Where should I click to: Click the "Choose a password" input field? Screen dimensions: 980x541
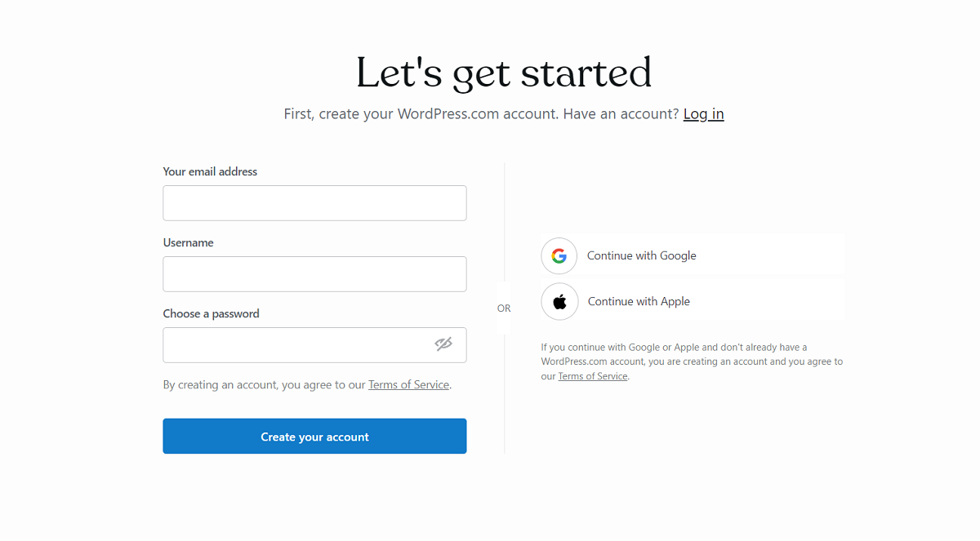click(302, 344)
